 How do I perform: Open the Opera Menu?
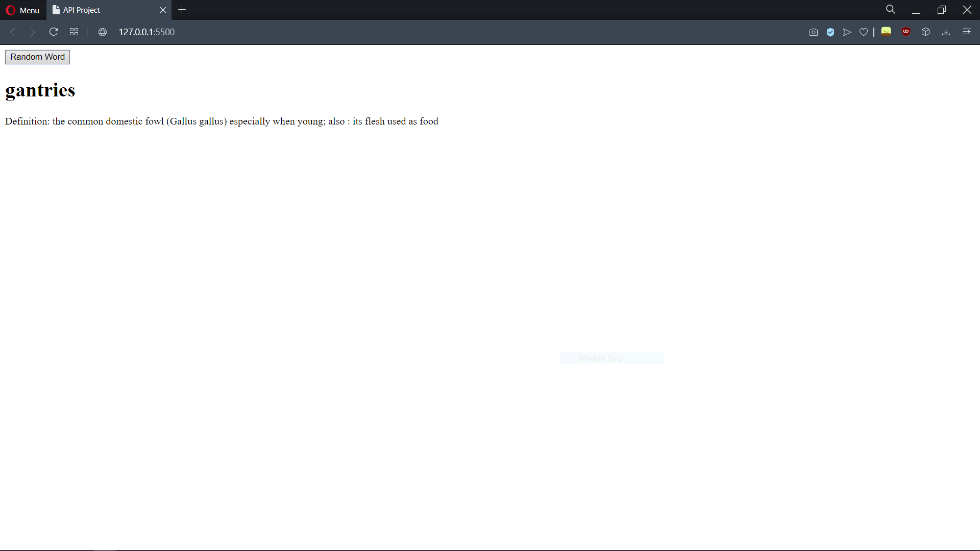point(22,10)
